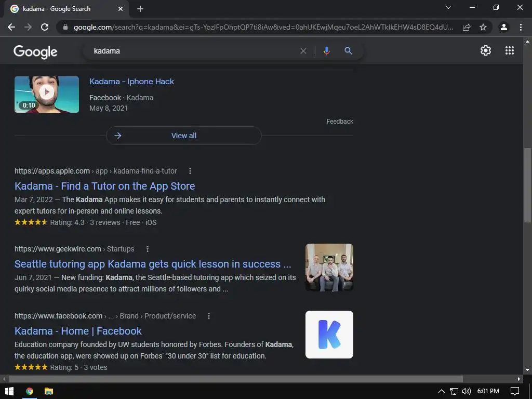This screenshot has width=532, height=399.
Task: Open the Windows Start menu
Action: 9,391
